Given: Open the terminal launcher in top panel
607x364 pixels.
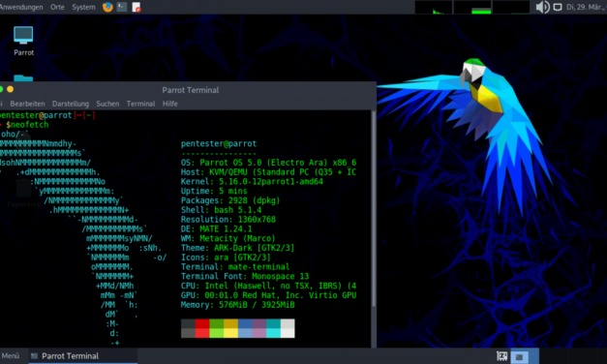Looking at the screenshot, I should coord(122,7).
